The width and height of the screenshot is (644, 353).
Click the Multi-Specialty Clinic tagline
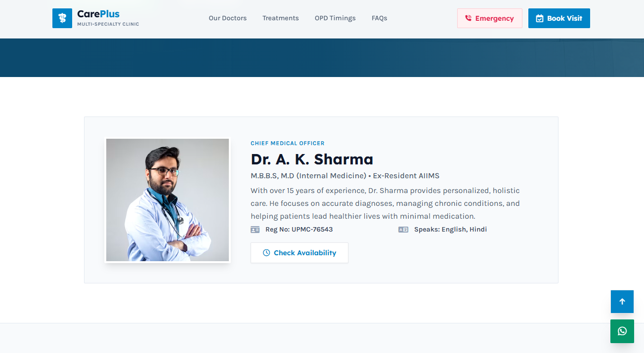point(108,24)
